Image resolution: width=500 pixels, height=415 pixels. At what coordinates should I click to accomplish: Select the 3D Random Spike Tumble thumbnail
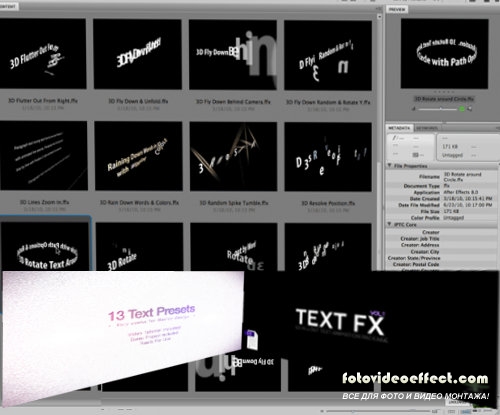pyautogui.click(x=233, y=157)
